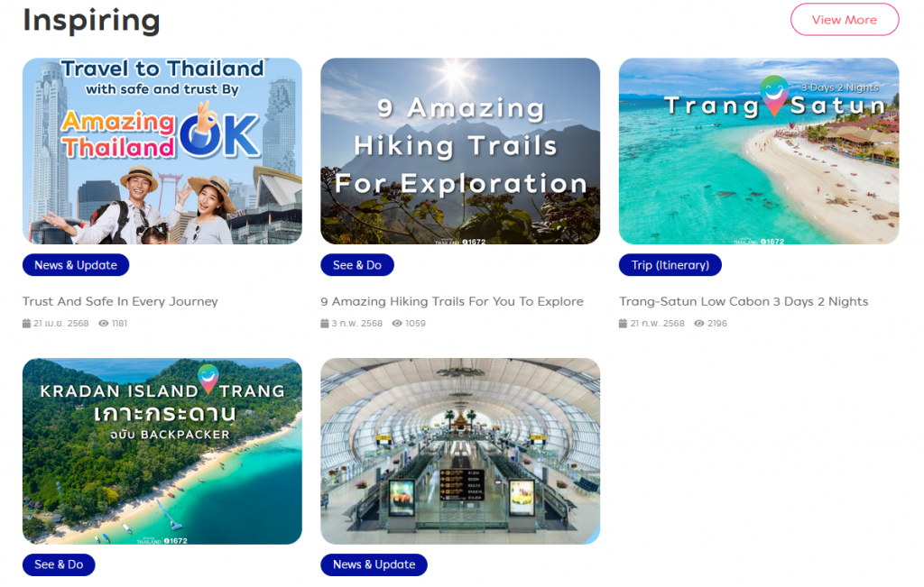The width and height of the screenshot is (924, 587).
Task: Open the Amazing Thailand OK article image
Action: click(x=162, y=151)
